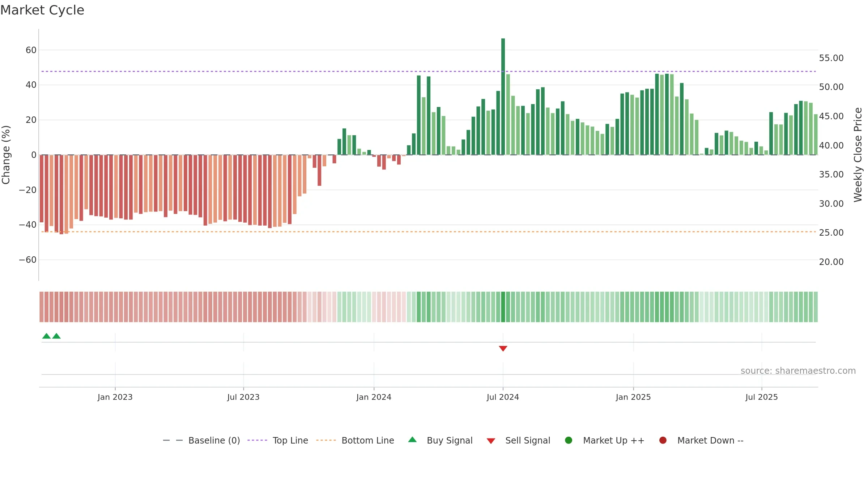Click the Jul 2023 axis label

tap(243, 397)
